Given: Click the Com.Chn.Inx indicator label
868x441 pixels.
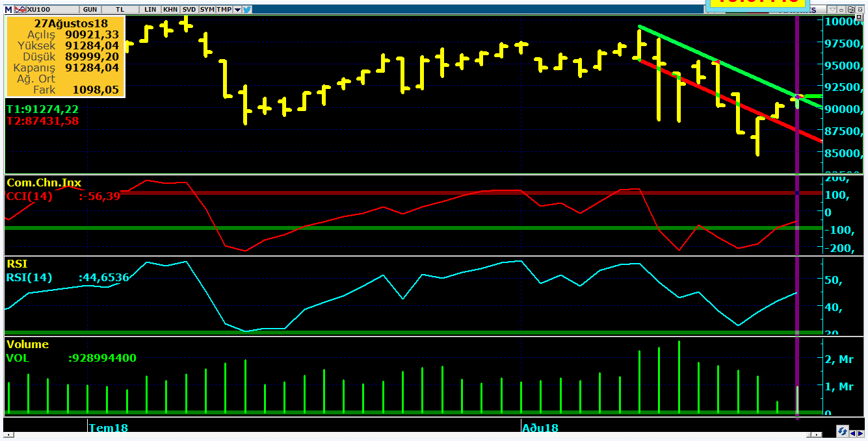Looking at the screenshot, I should (44, 183).
